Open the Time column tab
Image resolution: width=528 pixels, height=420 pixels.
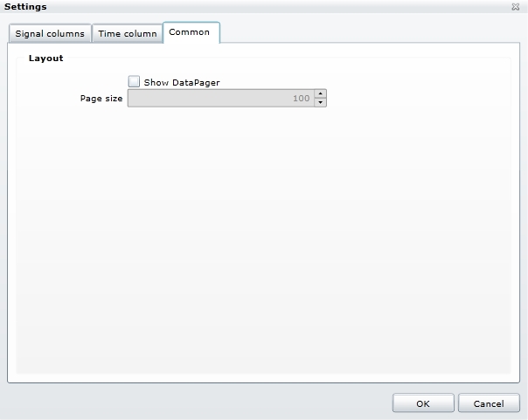[x=127, y=34]
